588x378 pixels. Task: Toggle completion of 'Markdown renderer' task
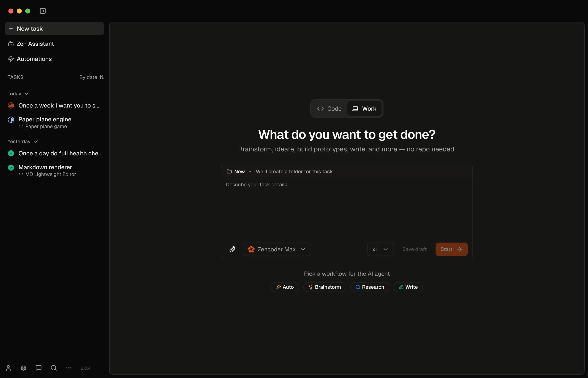point(11,167)
